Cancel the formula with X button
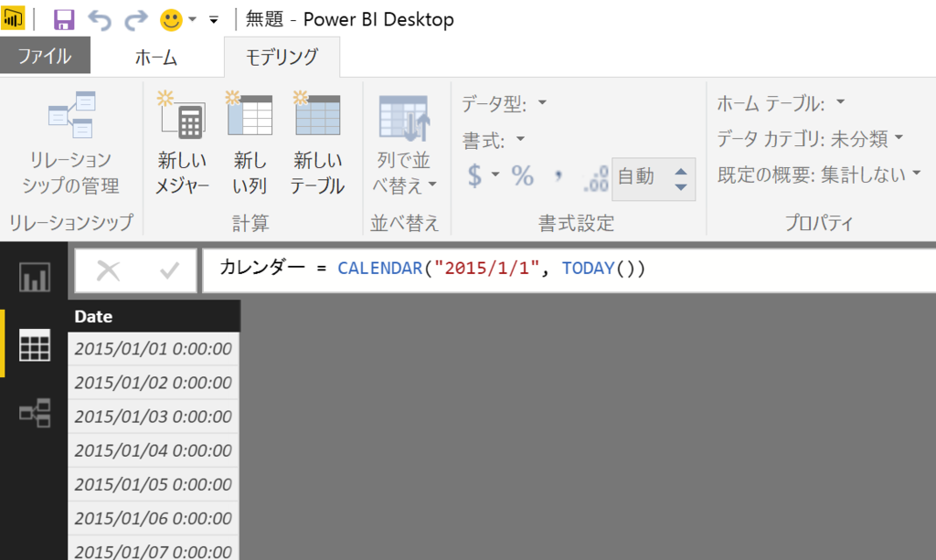 [x=108, y=270]
